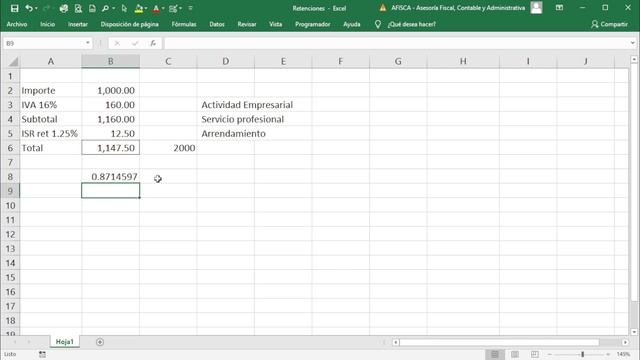Open the Programador tab
The height and width of the screenshot is (360, 640).
313,24
